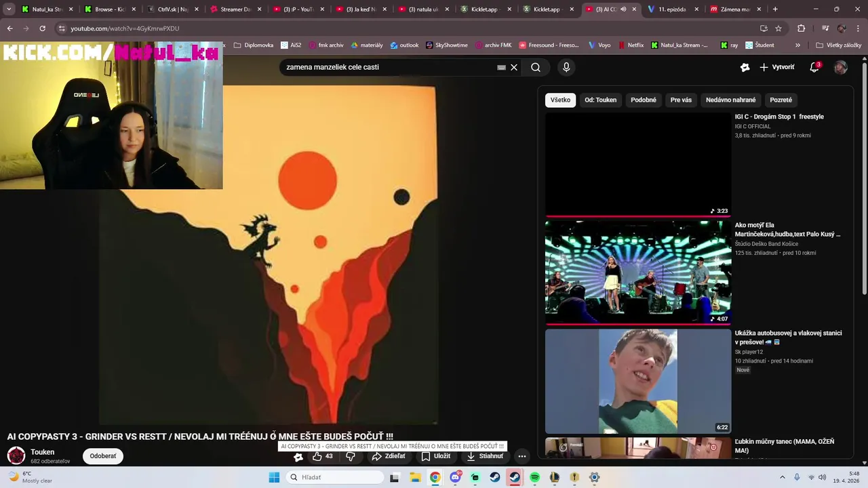868x488 pixels.
Task: Open Discord from the taskbar
Action: pyautogui.click(x=455, y=477)
